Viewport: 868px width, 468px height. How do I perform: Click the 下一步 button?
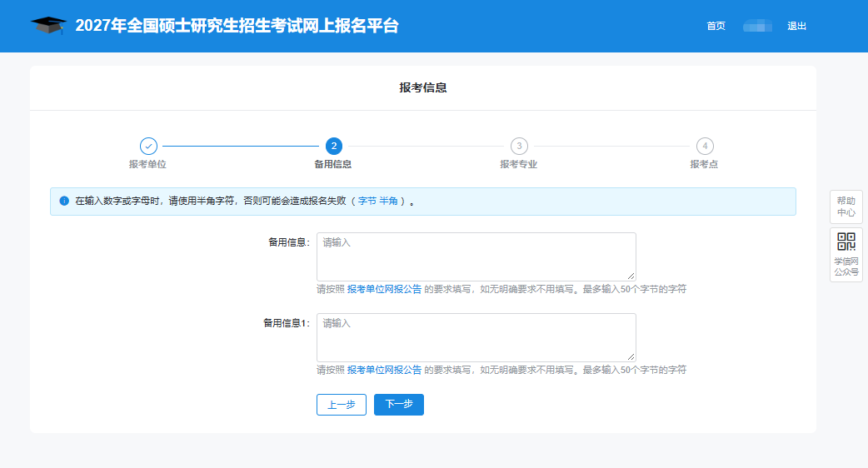point(399,405)
